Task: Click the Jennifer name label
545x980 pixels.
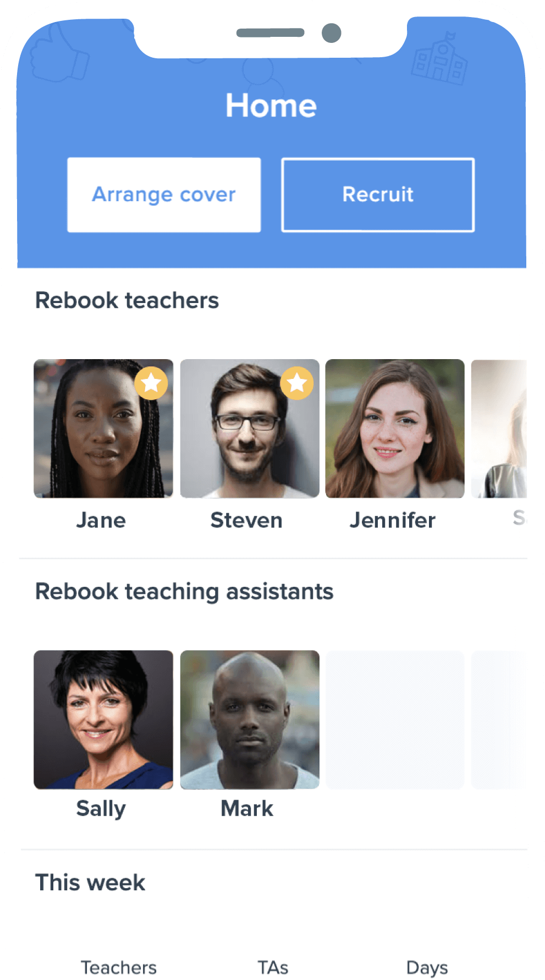Action: 393,520
